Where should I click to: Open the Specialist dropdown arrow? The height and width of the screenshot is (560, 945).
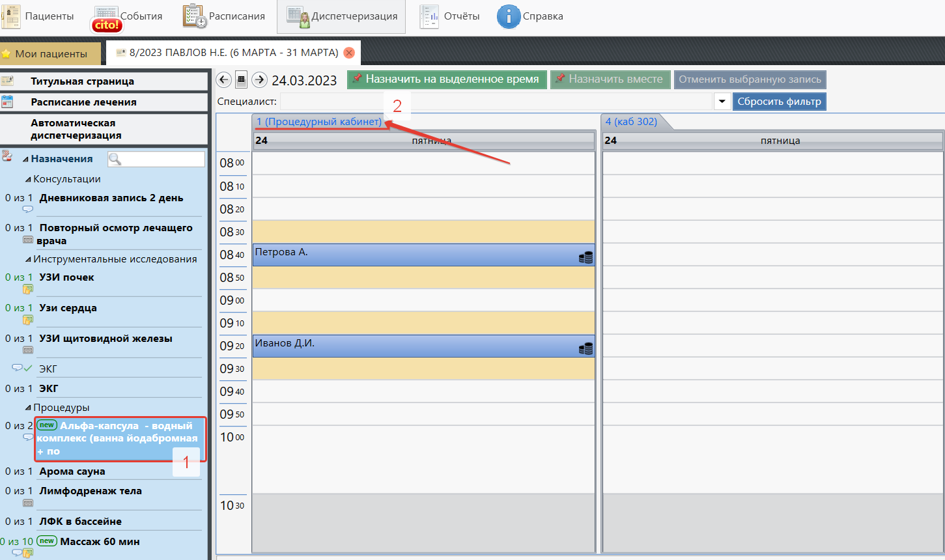click(722, 102)
